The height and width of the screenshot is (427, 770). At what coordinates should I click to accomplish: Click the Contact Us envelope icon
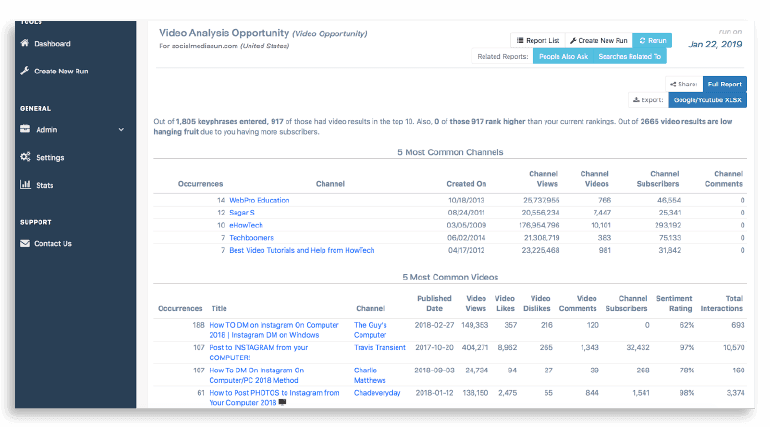(x=24, y=243)
